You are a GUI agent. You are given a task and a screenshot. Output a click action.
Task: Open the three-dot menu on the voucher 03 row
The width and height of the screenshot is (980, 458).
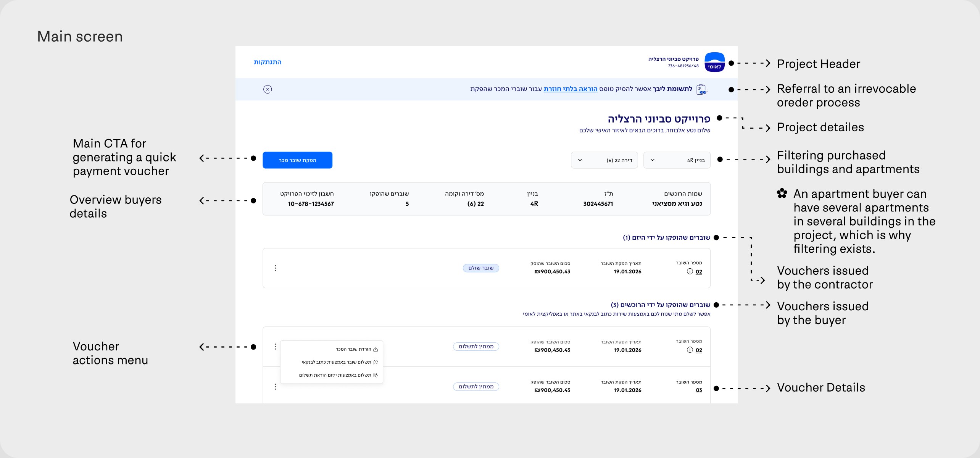click(x=275, y=387)
